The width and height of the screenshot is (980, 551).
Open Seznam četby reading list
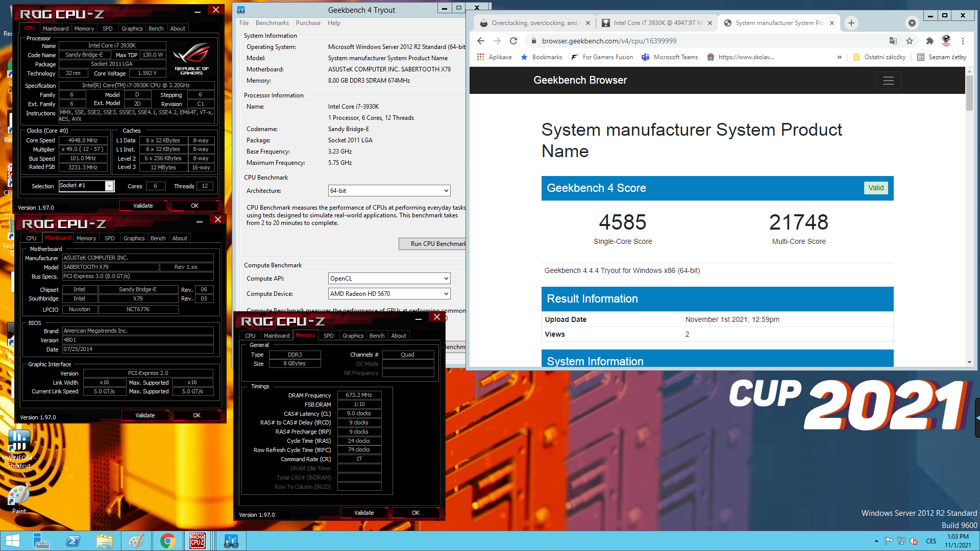click(x=942, y=57)
